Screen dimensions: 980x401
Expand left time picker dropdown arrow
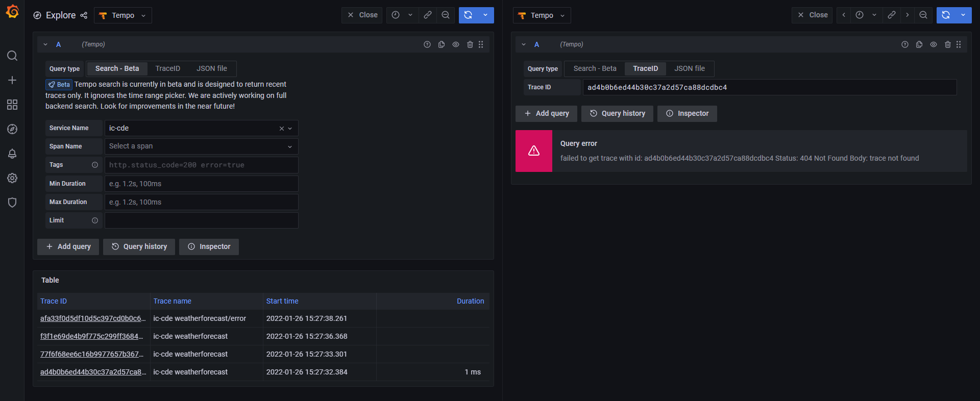click(410, 15)
